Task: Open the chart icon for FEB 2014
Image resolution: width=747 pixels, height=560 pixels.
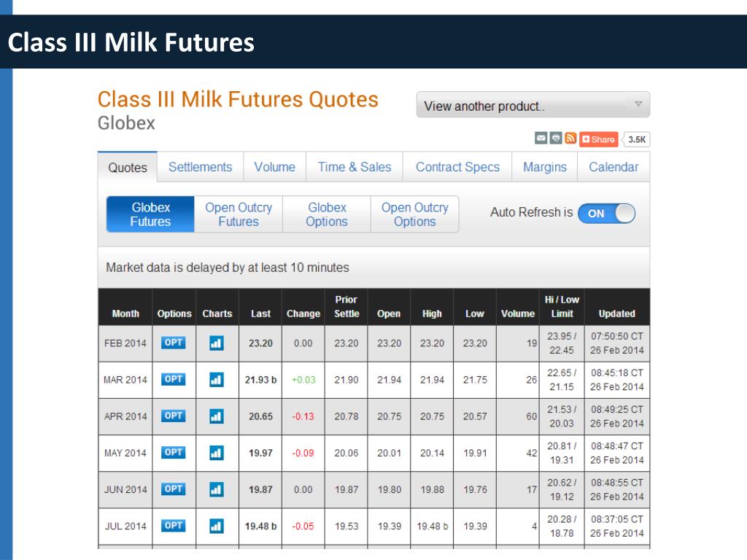Action: pyautogui.click(x=216, y=343)
